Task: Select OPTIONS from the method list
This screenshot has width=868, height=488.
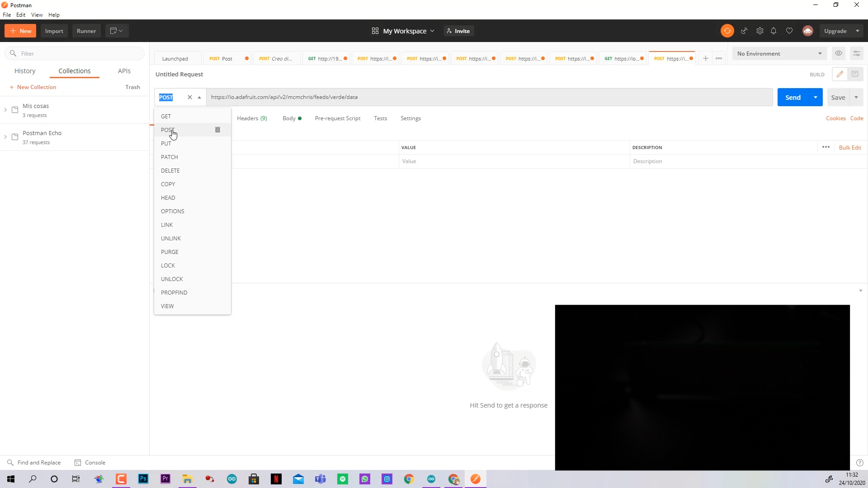Action: (192, 211)
